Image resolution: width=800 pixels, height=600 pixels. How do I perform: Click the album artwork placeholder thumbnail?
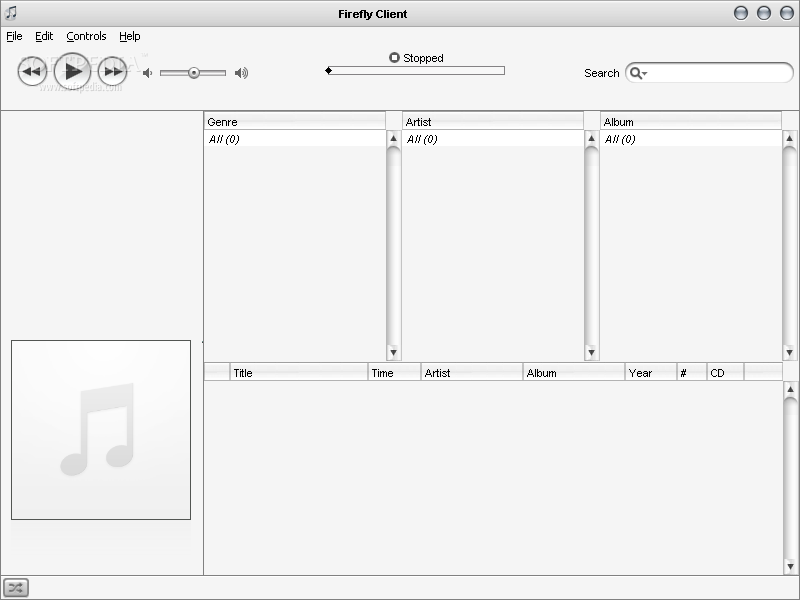(101, 430)
